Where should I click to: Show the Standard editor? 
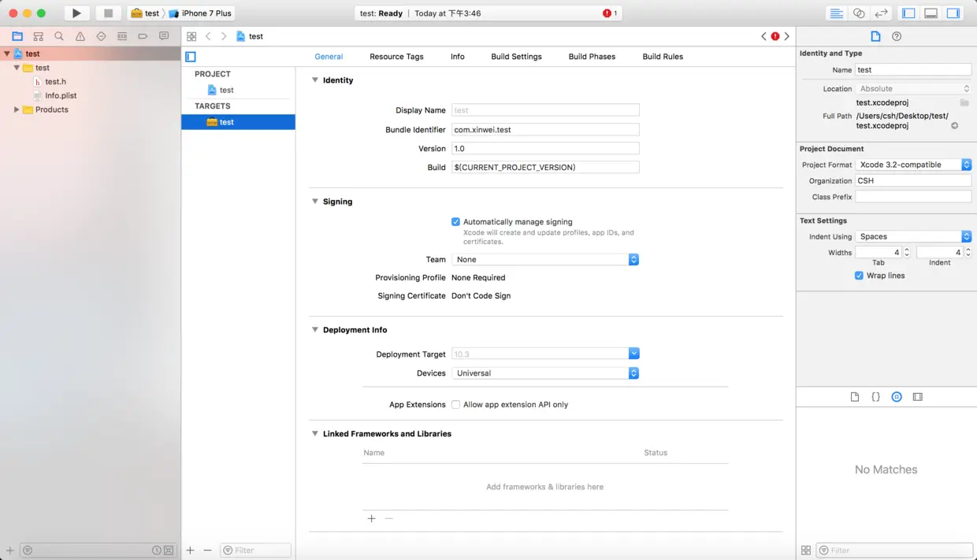837,13
